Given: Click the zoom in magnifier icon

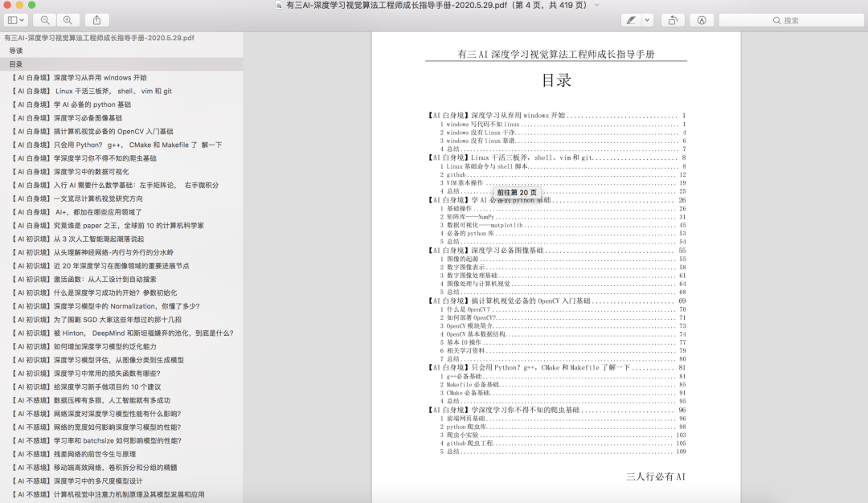Looking at the screenshot, I should [x=68, y=20].
